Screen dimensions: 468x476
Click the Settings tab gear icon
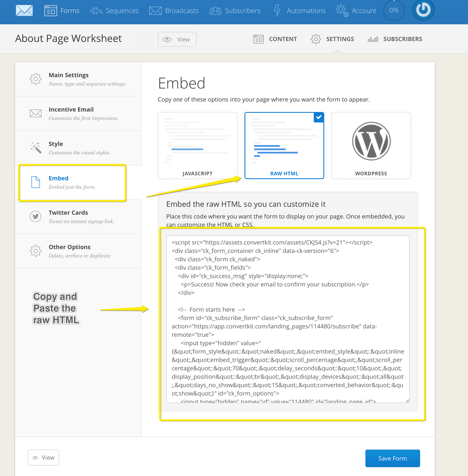316,39
